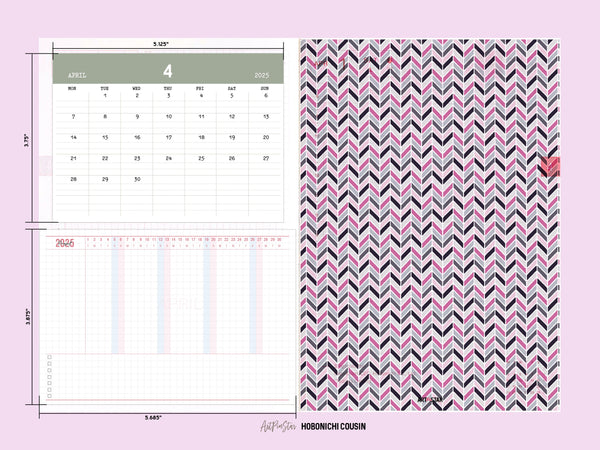Click the large month number 4 header
Viewport: 600px width, 450px height.
click(168, 71)
